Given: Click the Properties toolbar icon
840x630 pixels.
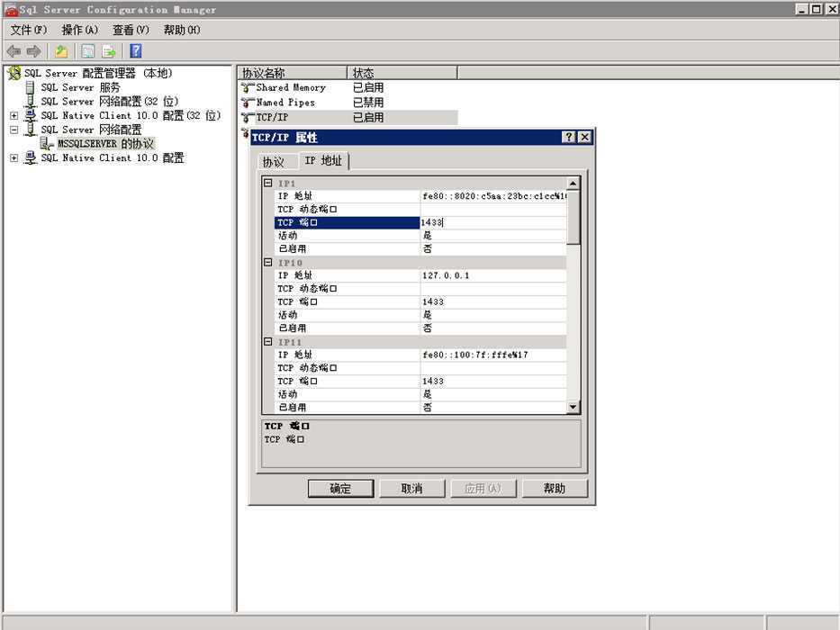Looking at the screenshot, I should coord(87,51).
